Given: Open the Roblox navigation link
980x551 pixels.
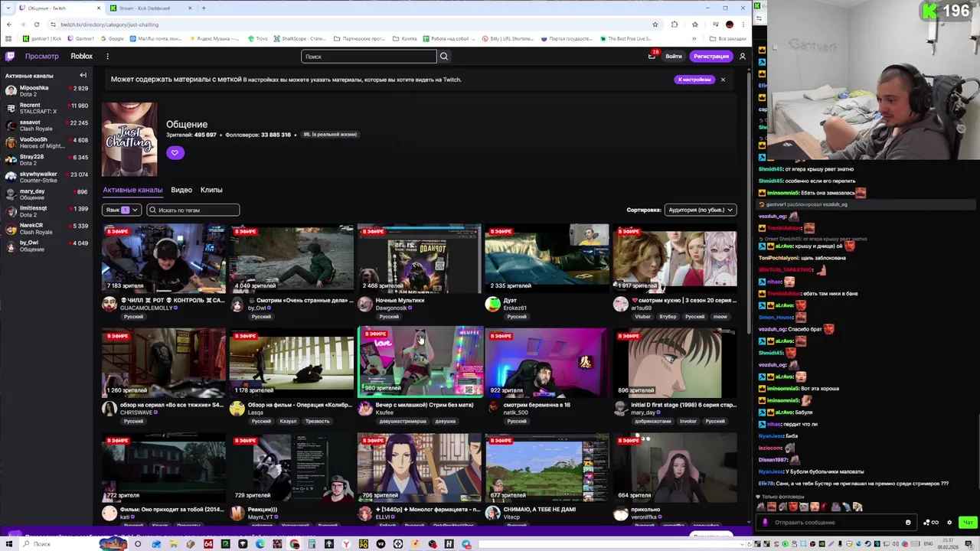Looking at the screenshot, I should [81, 56].
